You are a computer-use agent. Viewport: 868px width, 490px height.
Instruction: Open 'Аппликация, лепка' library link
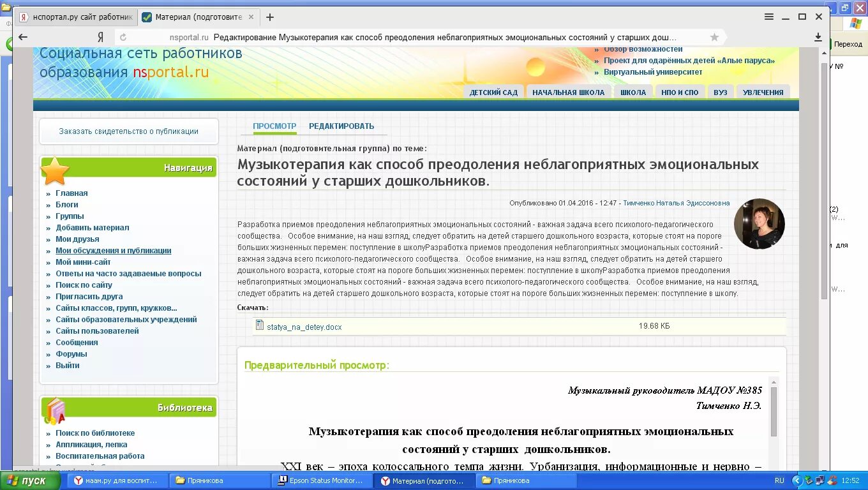coord(91,445)
